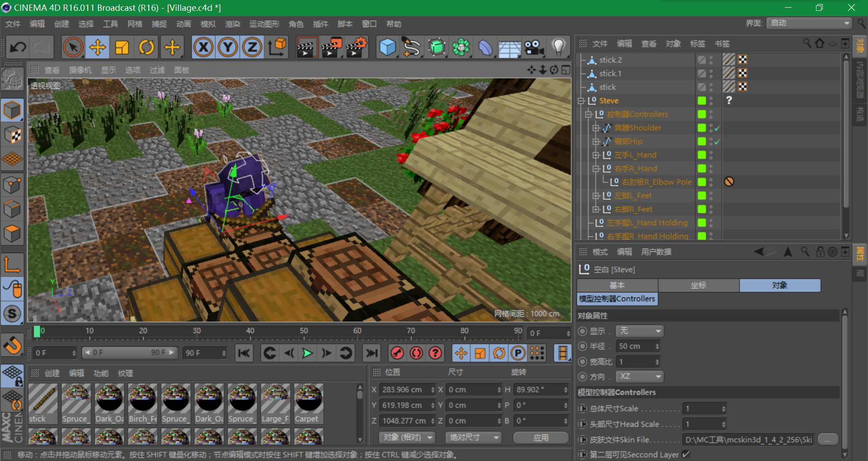Toggle the Snap S icon
This screenshot has height=461, width=868.
[x=12, y=313]
